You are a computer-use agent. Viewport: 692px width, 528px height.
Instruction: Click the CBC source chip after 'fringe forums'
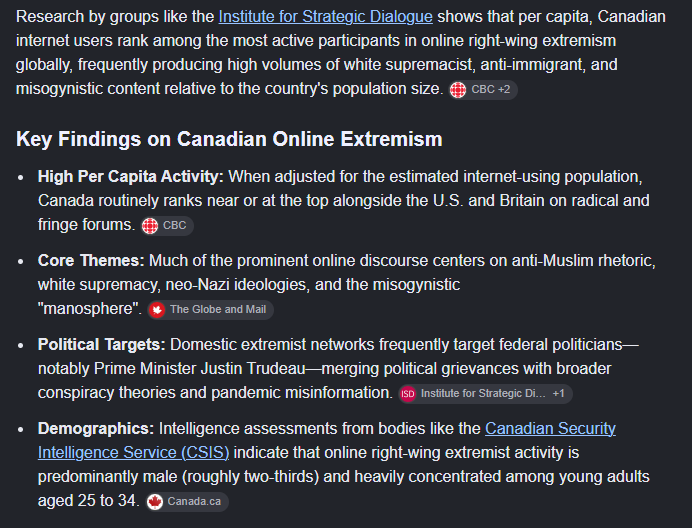click(x=167, y=226)
